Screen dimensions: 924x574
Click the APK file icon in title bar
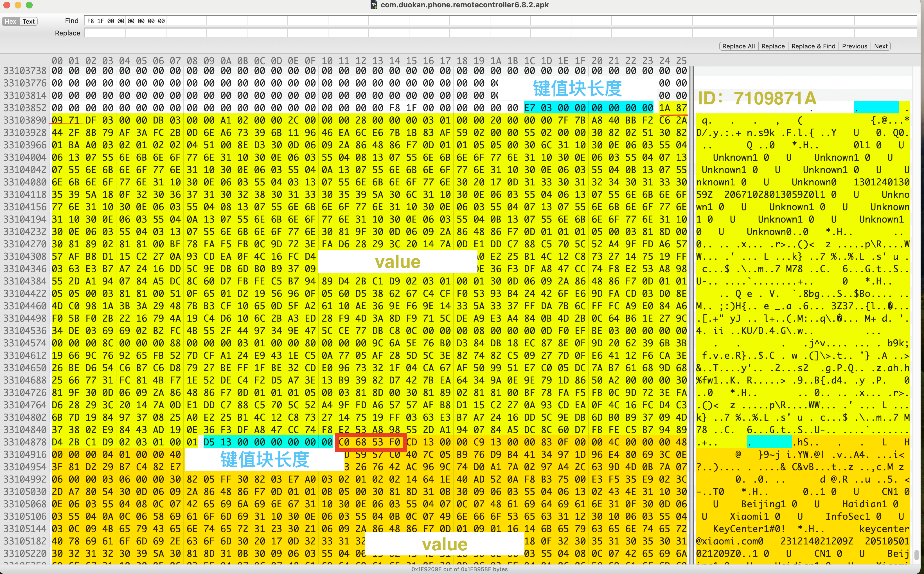point(374,5)
